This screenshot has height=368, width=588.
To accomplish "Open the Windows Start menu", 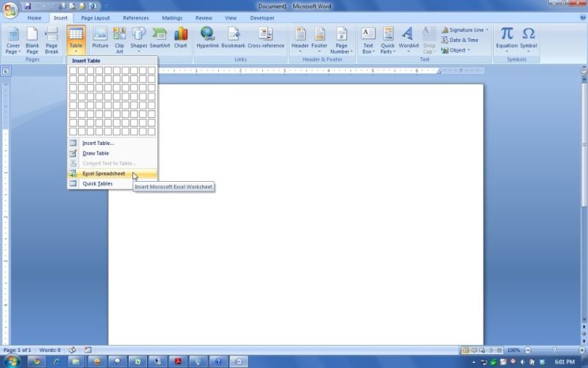I will tap(11, 361).
